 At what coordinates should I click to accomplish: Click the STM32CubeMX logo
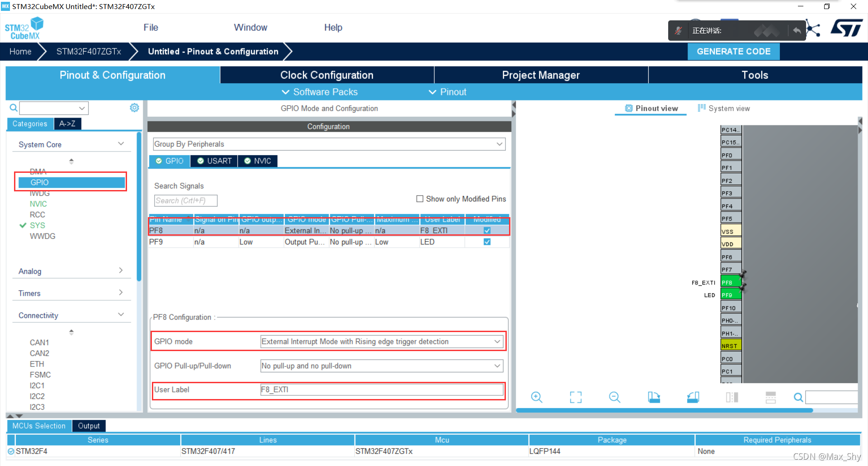(24, 28)
